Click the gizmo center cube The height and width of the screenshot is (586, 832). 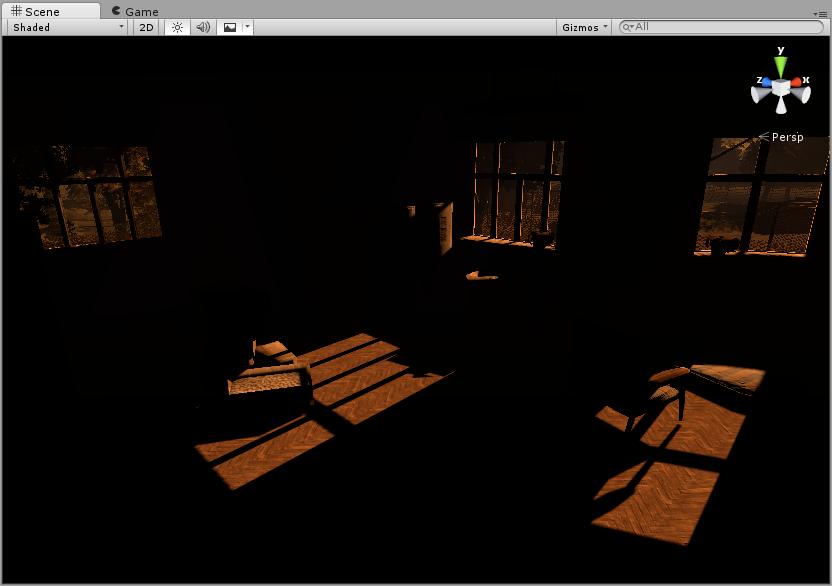coord(781,87)
